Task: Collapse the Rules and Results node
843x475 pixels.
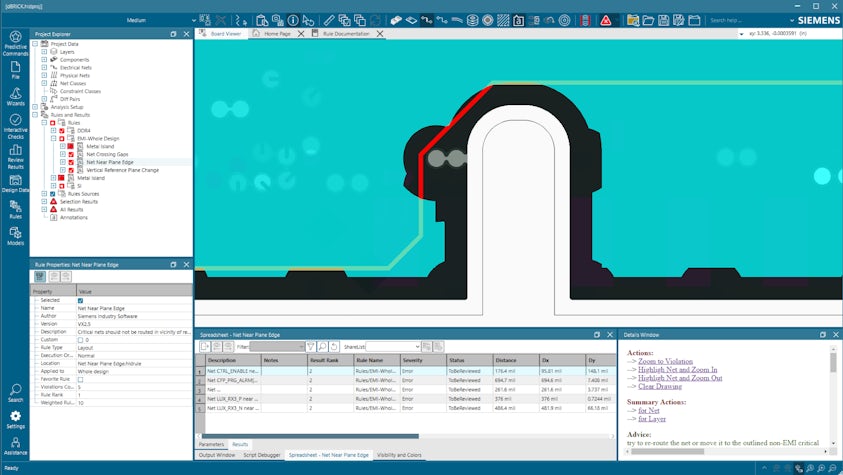Action: coord(35,115)
